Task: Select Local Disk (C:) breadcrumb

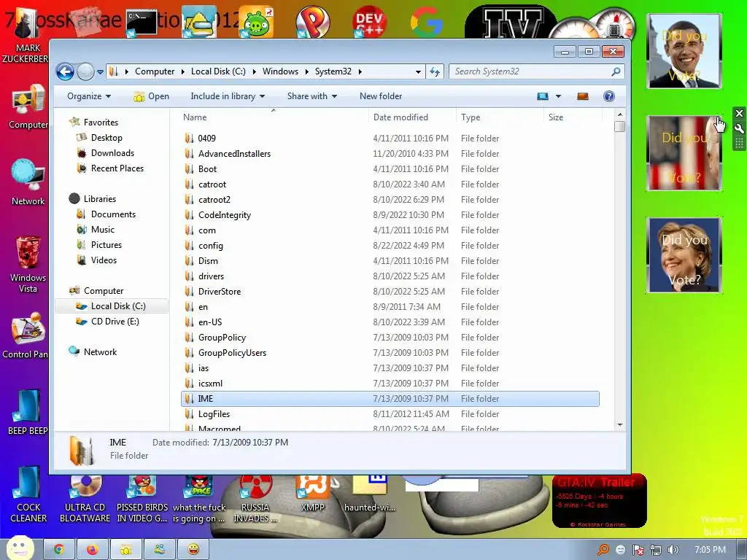Action: [218, 71]
